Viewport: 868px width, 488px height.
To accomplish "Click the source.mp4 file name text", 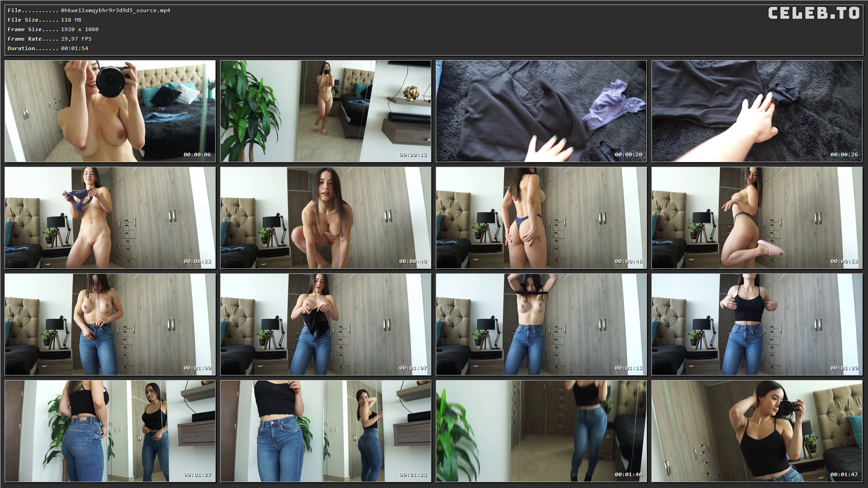I will click(115, 10).
